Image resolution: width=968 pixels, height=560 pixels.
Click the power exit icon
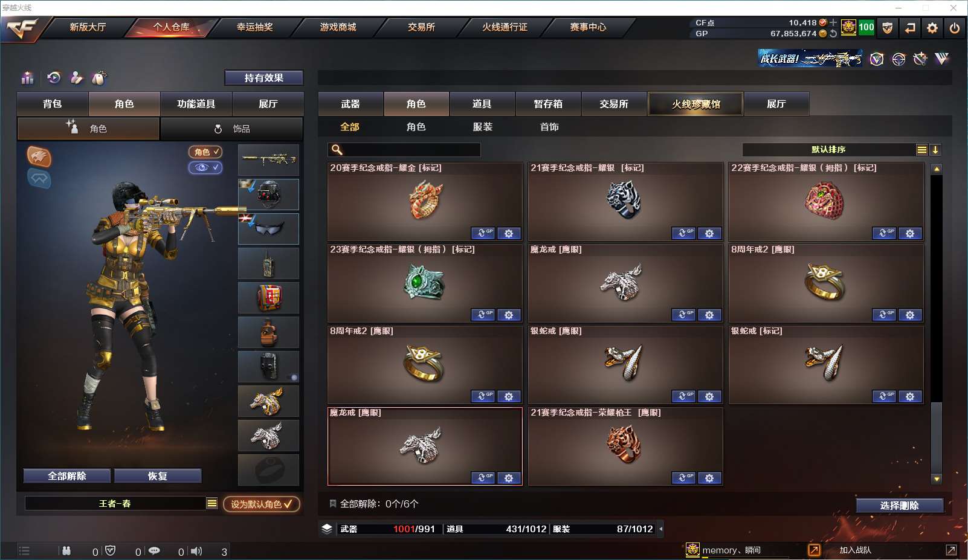(x=955, y=28)
